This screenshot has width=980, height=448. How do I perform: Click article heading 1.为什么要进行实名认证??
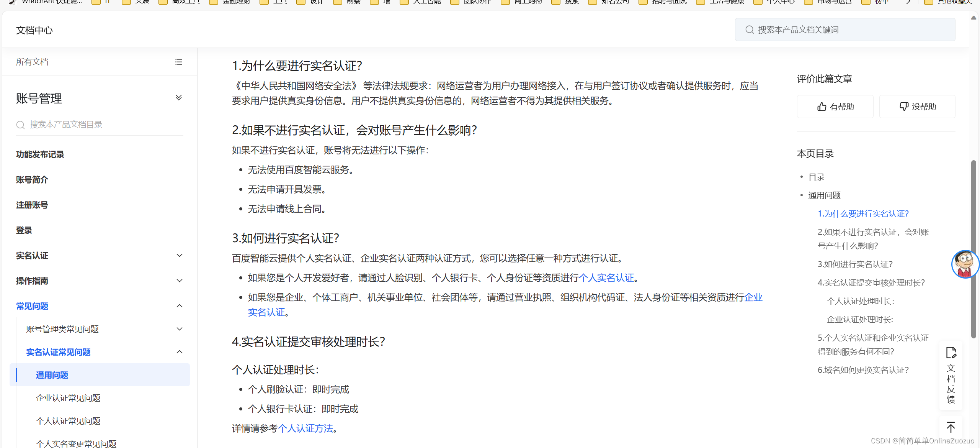point(297,66)
